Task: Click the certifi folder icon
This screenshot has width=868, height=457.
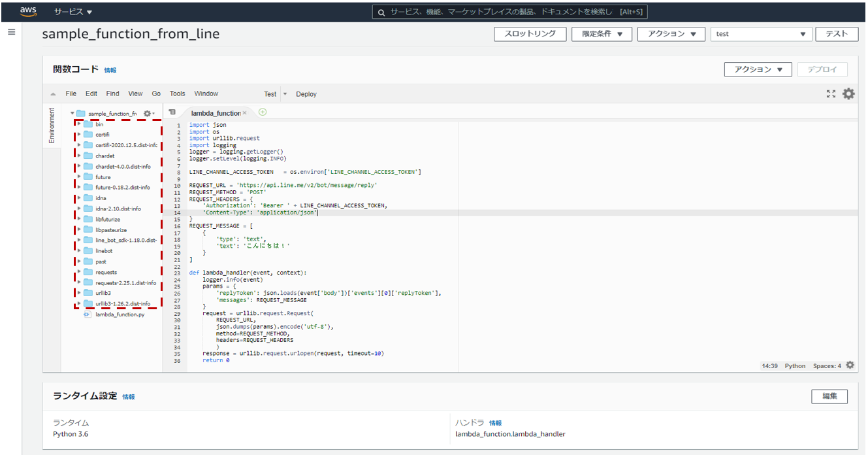Action: pos(88,135)
